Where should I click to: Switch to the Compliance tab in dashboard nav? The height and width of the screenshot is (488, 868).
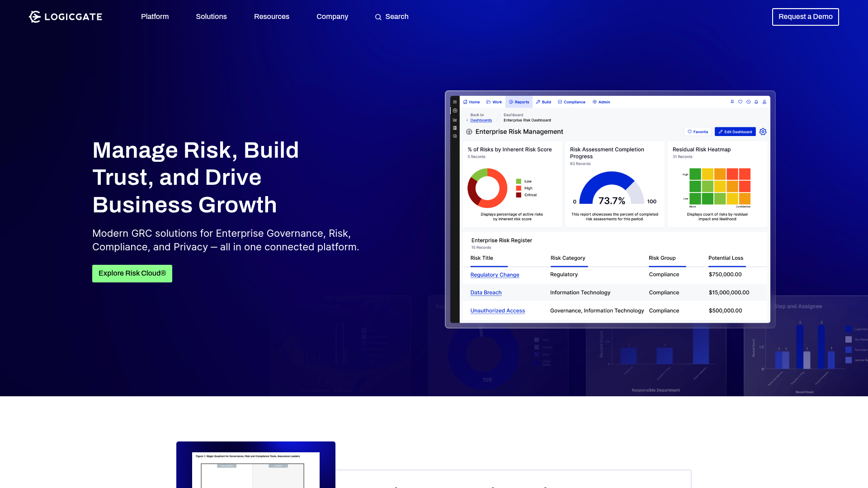pyautogui.click(x=571, y=102)
